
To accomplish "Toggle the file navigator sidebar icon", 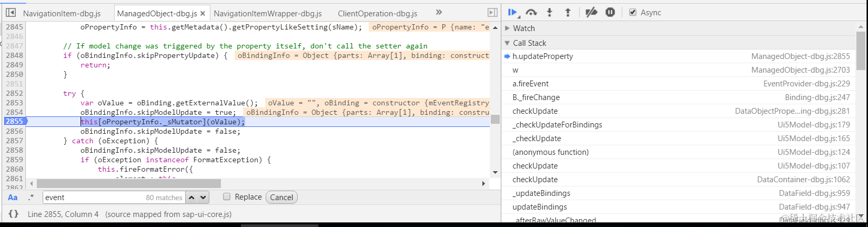I will (x=11, y=13).
